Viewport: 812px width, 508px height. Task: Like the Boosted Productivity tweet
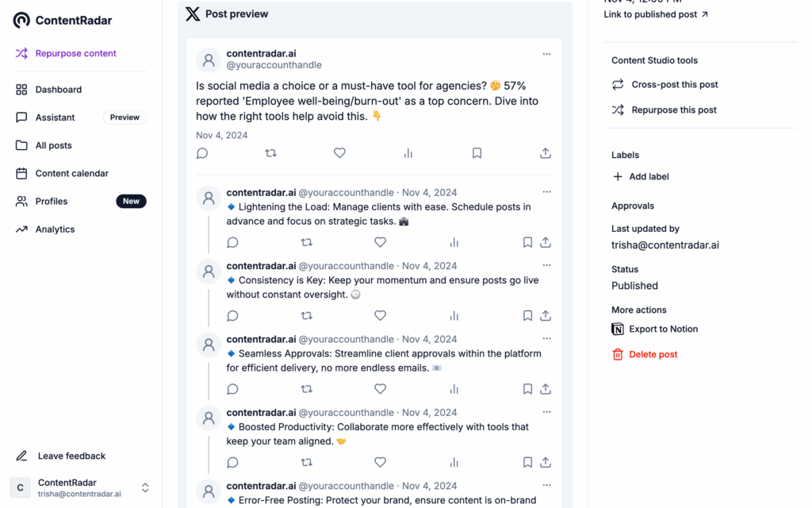click(x=380, y=462)
